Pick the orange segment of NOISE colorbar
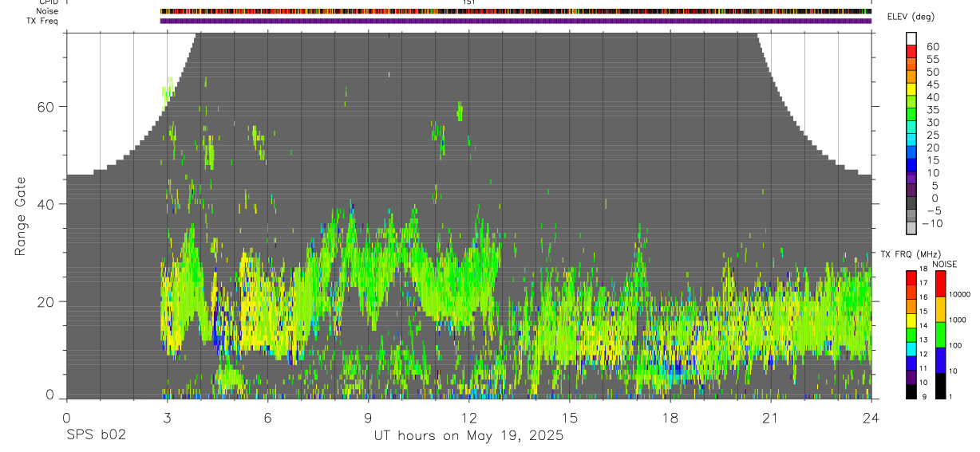980x452 pixels. click(939, 309)
